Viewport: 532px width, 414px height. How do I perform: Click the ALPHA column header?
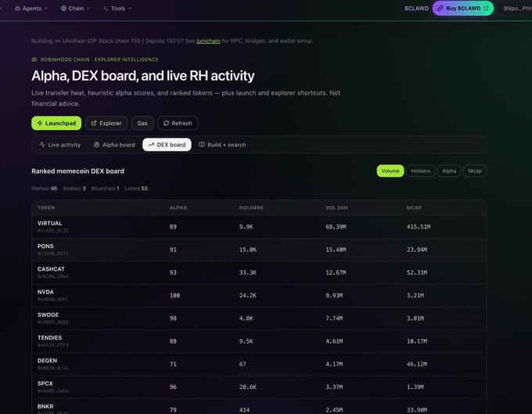click(x=178, y=207)
